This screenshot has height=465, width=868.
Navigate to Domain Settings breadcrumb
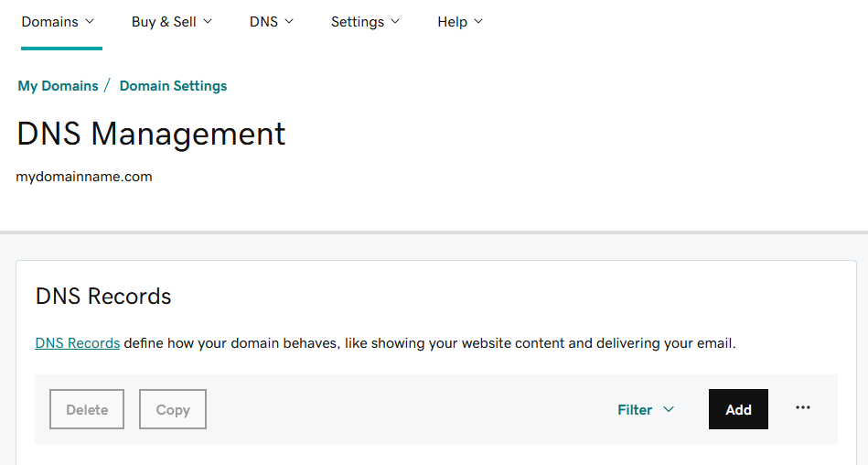pos(173,86)
